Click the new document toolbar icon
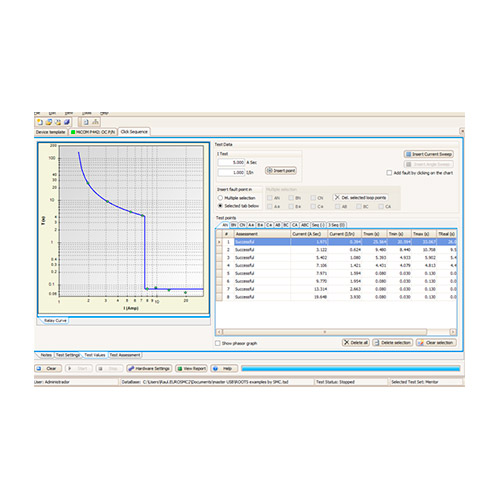This screenshot has height=500, width=500. pos(40,122)
